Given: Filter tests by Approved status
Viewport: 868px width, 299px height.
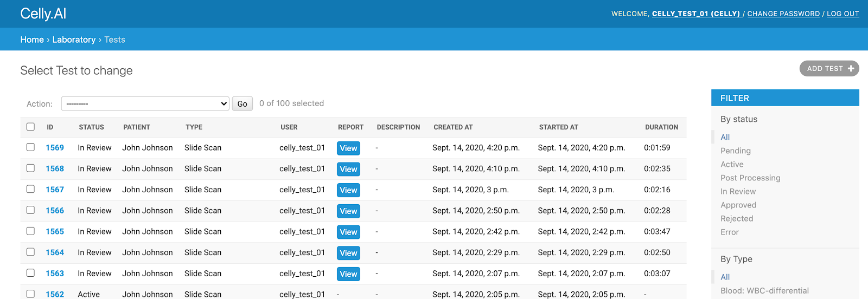Looking at the screenshot, I should click(738, 205).
